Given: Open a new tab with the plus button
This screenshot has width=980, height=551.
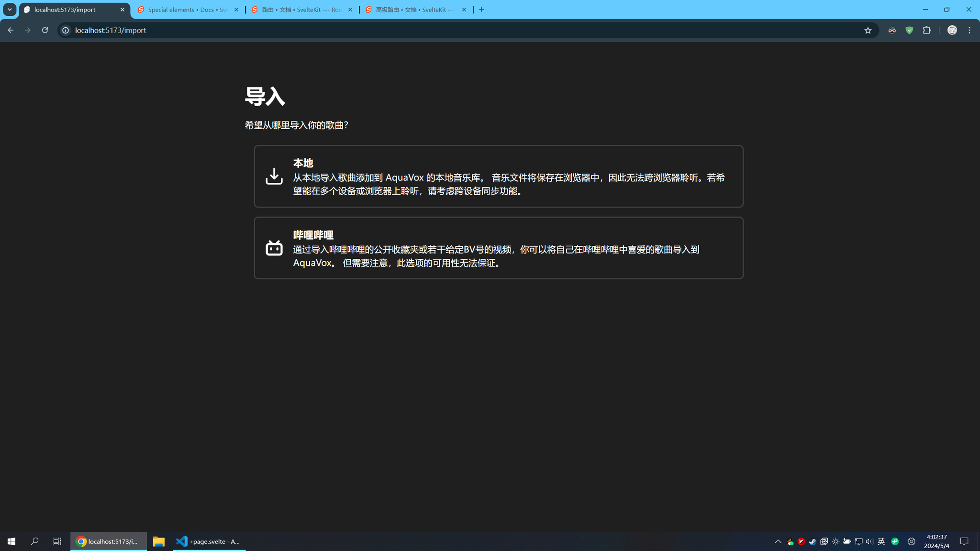Looking at the screenshot, I should (x=482, y=10).
